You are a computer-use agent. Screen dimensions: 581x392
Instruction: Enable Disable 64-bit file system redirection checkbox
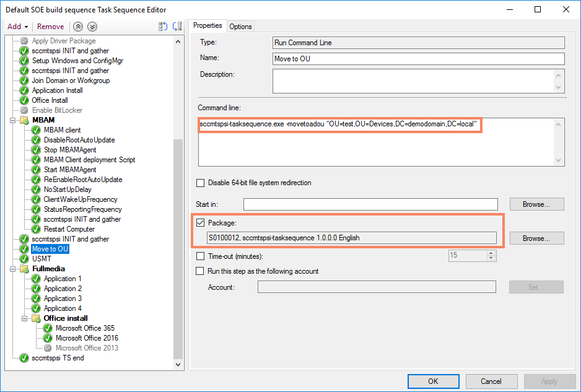(200, 183)
